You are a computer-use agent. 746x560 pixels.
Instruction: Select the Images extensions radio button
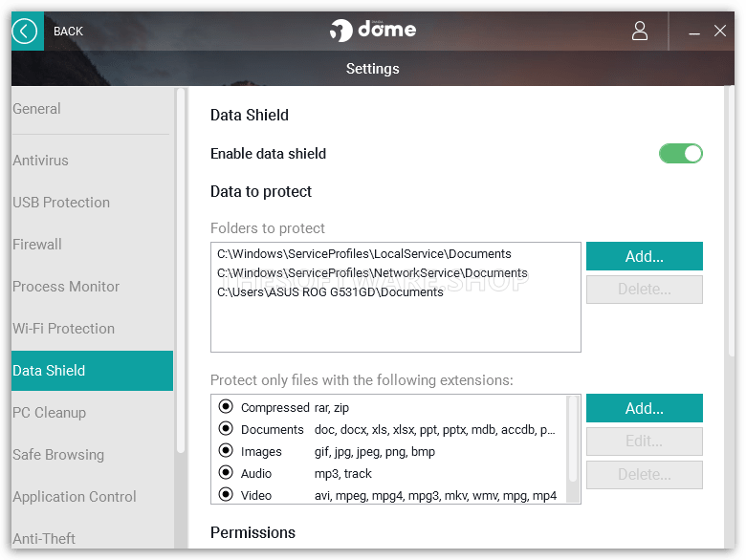pos(226,450)
